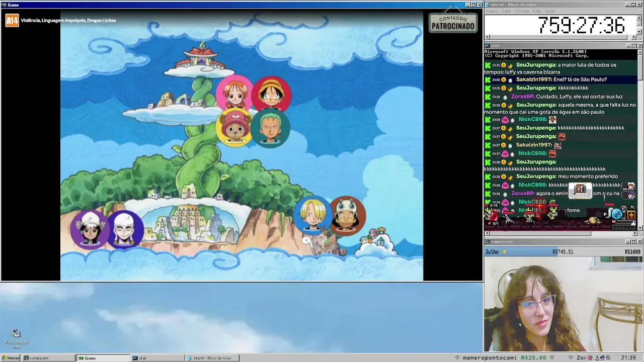Screen dimensions: 644x362
Task: Switch to the chat taskbar button
Action: click(x=157, y=358)
